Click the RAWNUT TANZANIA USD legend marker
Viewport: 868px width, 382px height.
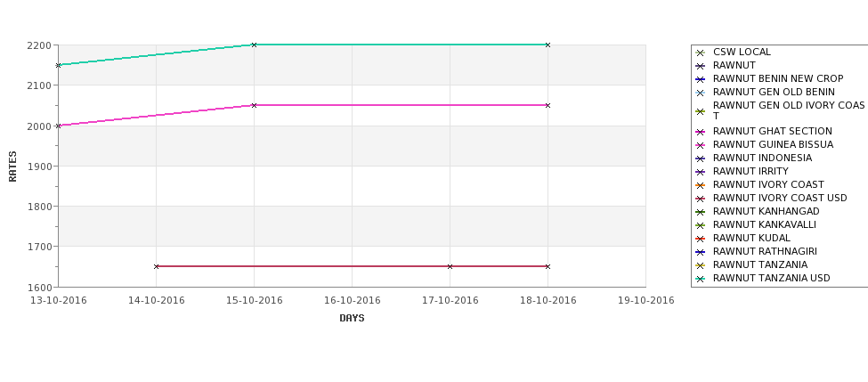701,279
